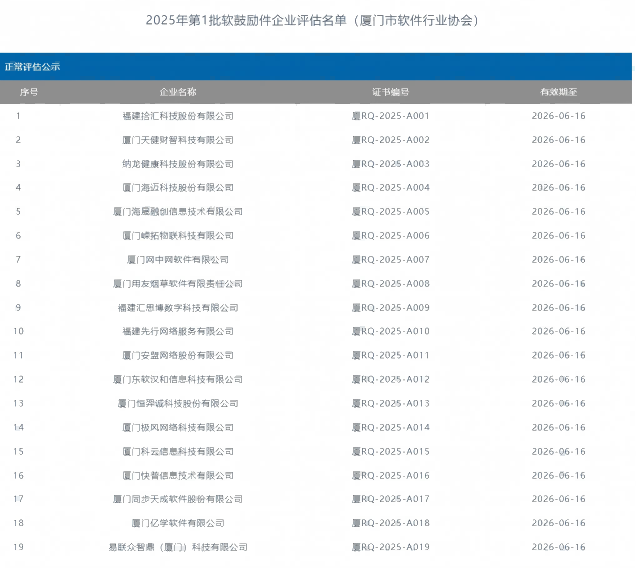Select company 厦门亿学软件有限公司

[x=178, y=523]
